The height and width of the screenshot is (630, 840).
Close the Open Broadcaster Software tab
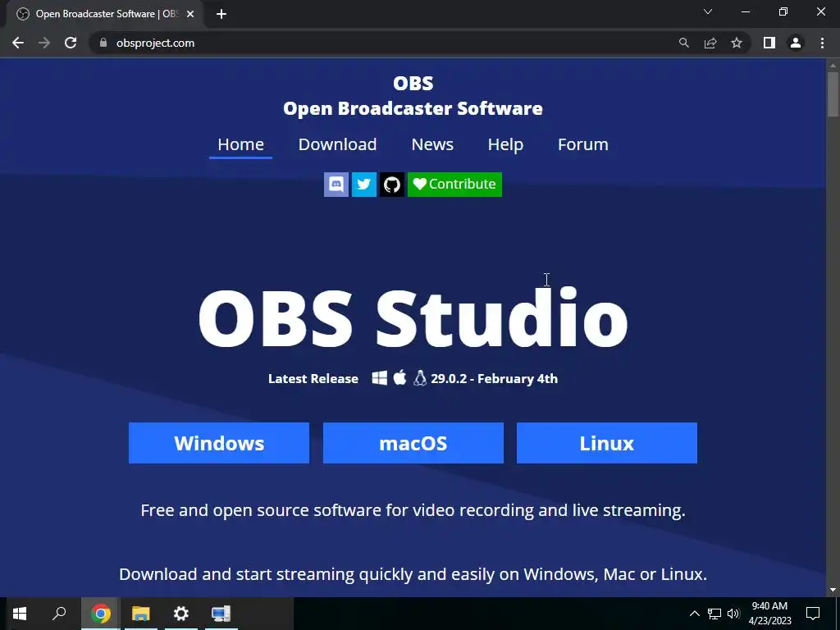coord(190,14)
